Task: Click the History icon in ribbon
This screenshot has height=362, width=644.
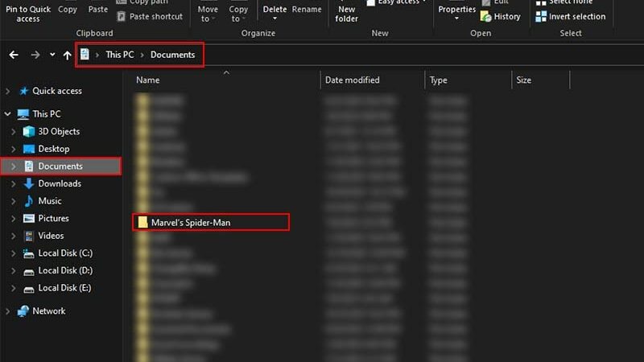Action: [x=485, y=16]
